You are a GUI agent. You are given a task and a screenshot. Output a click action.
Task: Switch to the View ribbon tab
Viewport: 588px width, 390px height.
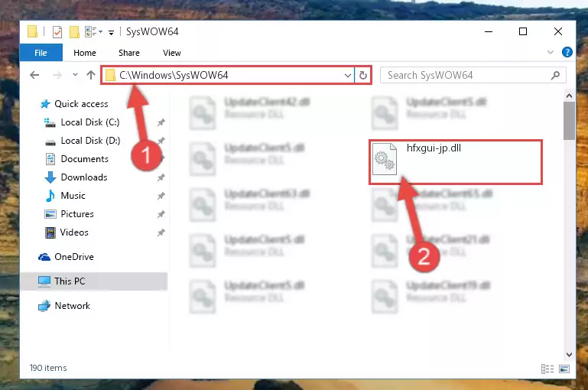pyautogui.click(x=172, y=53)
